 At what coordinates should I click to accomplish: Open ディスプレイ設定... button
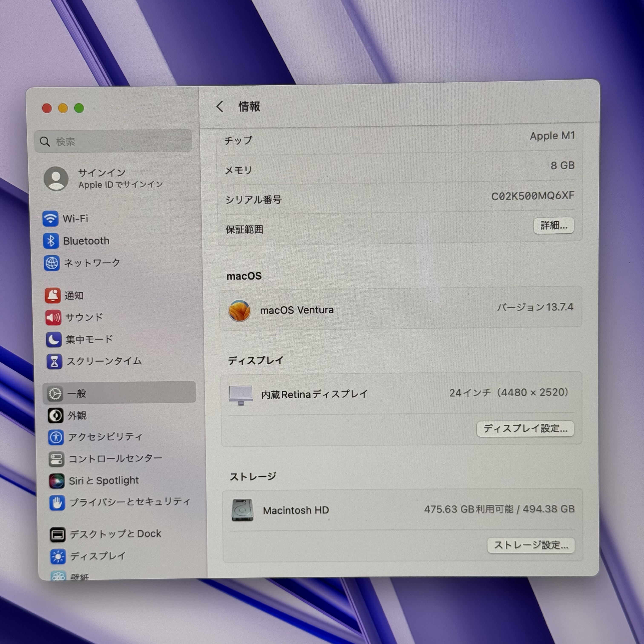[525, 428]
